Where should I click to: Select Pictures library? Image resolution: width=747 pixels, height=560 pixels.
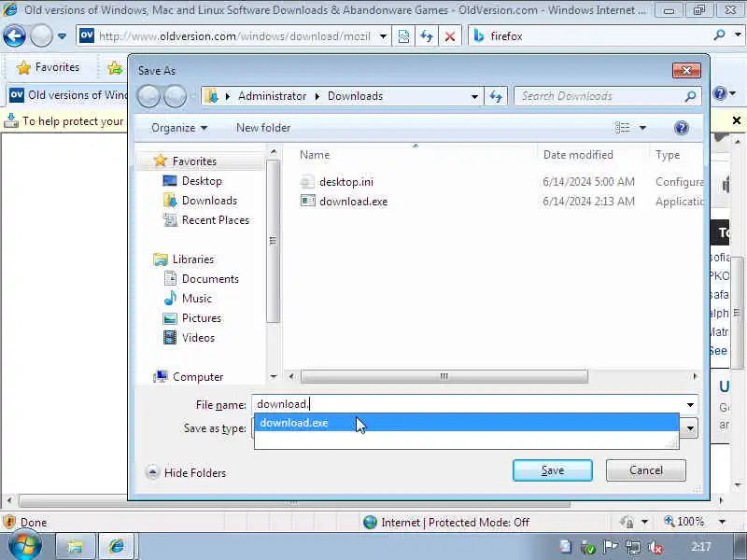click(x=201, y=318)
